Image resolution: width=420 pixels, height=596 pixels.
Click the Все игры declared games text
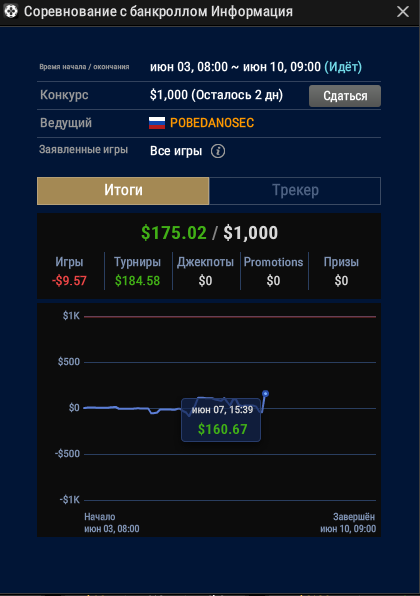click(176, 151)
